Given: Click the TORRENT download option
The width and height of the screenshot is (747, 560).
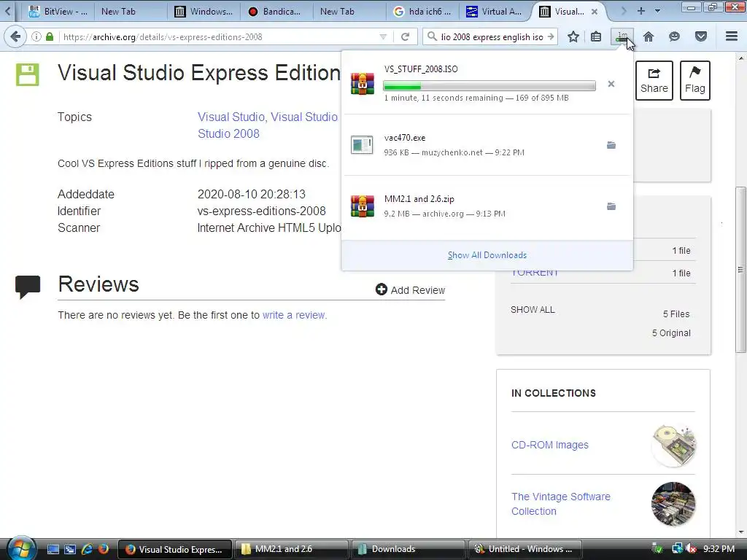Looking at the screenshot, I should (535, 273).
